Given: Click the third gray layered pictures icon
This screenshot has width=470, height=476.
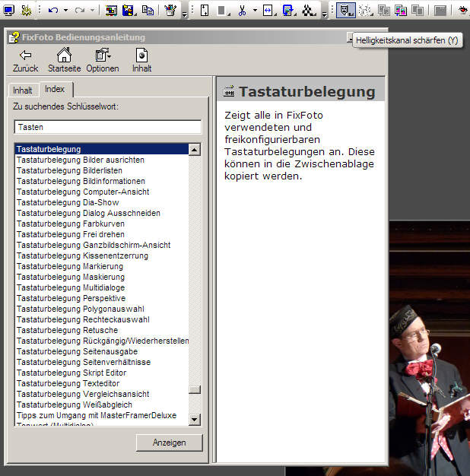Looking at the screenshot, I should pyautogui.click(x=418, y=11).
